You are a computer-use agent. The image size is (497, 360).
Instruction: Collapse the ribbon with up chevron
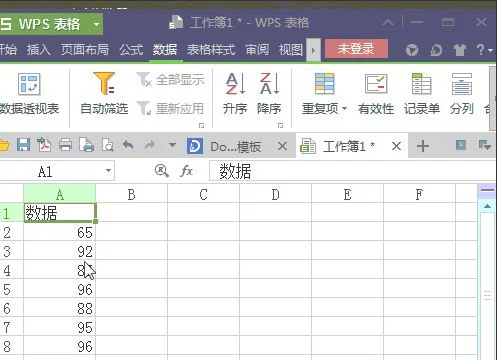pyautogui.click(x=388, y=23)
